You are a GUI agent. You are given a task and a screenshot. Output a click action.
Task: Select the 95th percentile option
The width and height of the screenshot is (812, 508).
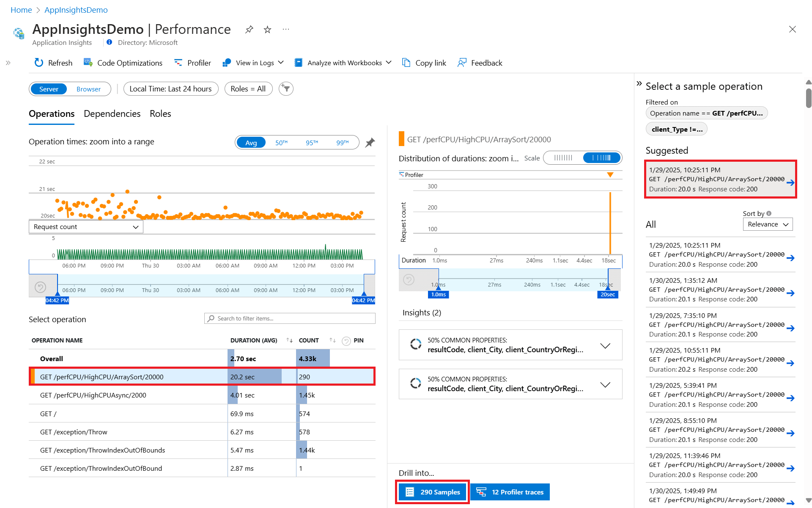click(312, 143)
